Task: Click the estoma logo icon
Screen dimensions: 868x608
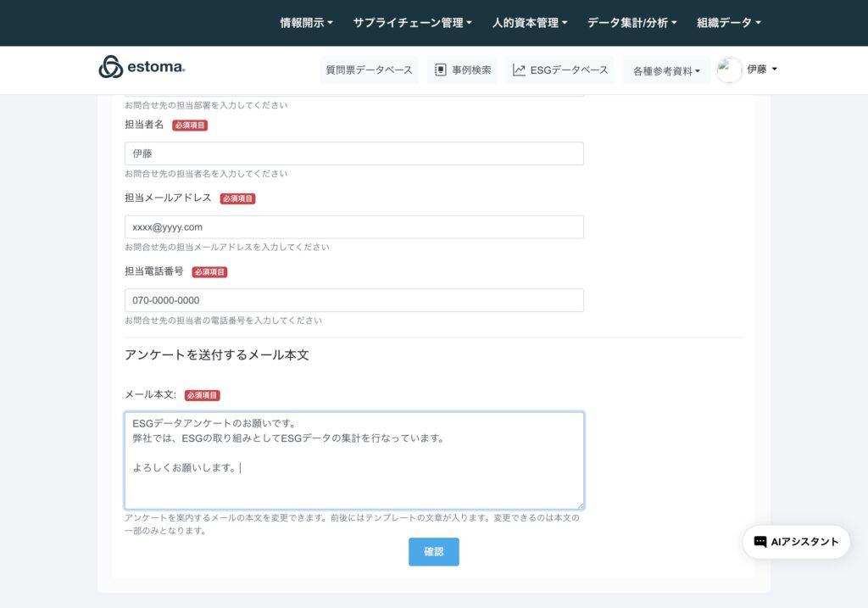Action: coord(111,67)
